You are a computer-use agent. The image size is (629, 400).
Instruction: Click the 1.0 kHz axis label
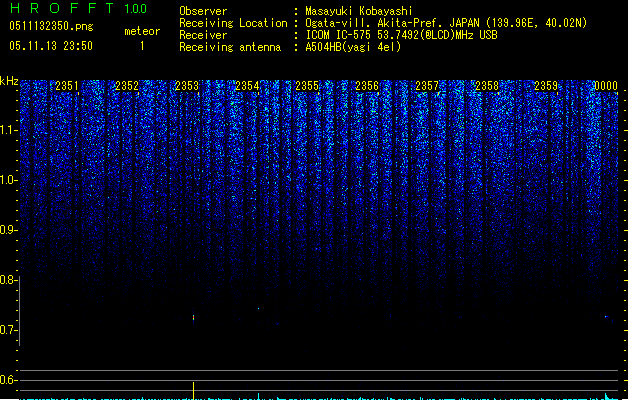[8, 180]
